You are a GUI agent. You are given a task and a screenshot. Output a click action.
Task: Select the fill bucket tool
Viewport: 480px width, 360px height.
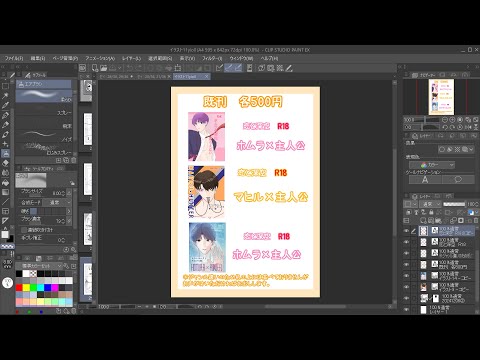click(x=5, y=183)
